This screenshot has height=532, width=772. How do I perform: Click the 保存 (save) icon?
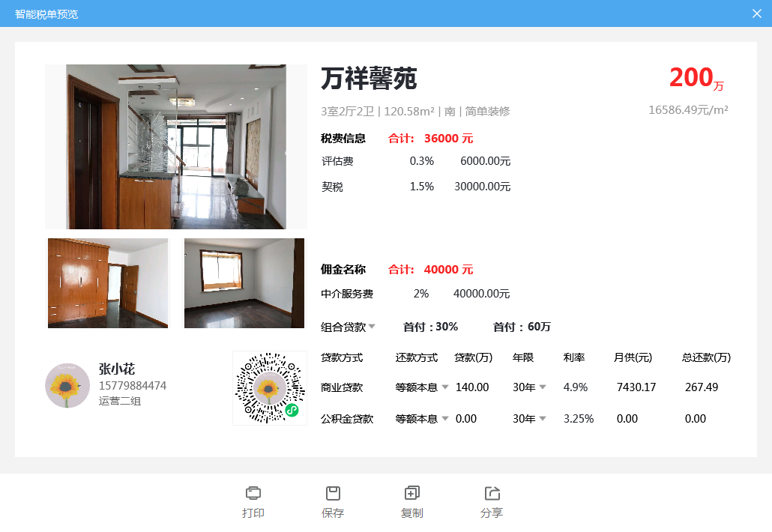333,493
